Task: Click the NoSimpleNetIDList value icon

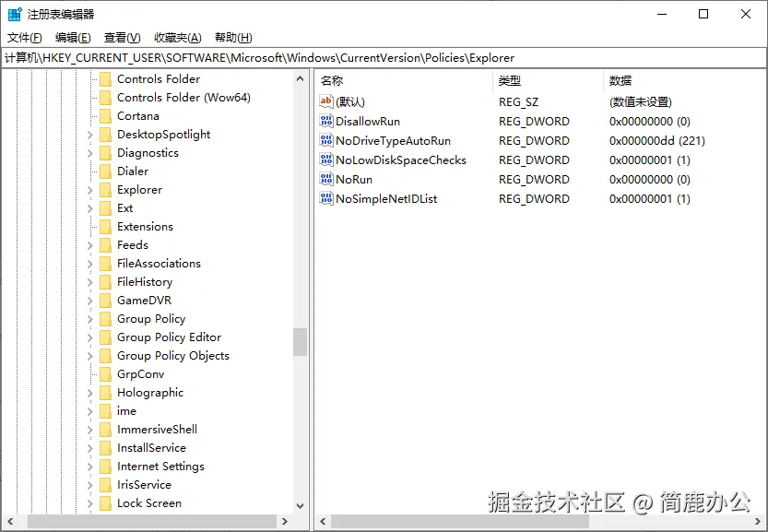Action: tap(327, 198)
